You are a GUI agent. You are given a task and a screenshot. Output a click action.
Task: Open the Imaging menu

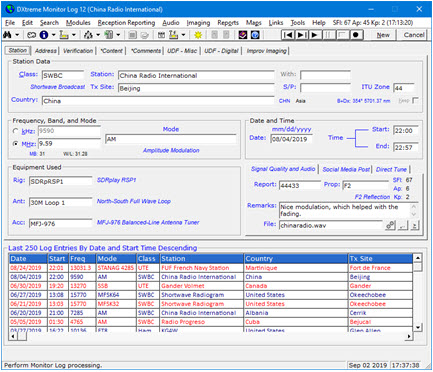click(198, 23)
